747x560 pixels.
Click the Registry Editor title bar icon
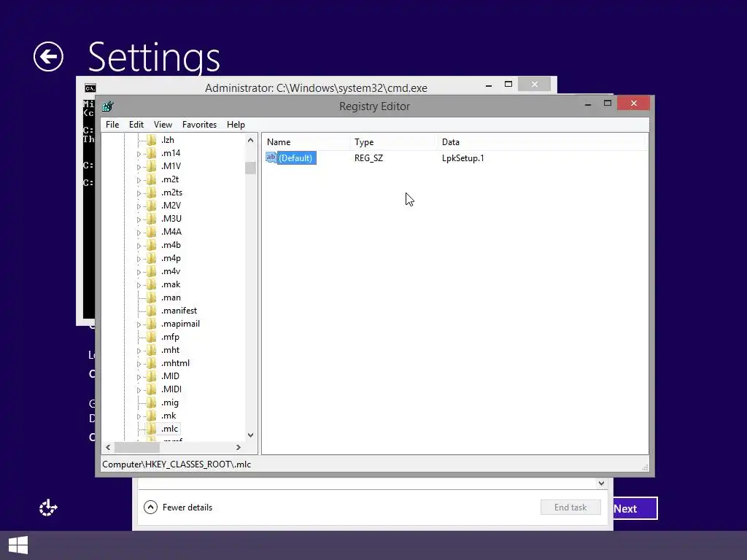(x=108, y=106)
